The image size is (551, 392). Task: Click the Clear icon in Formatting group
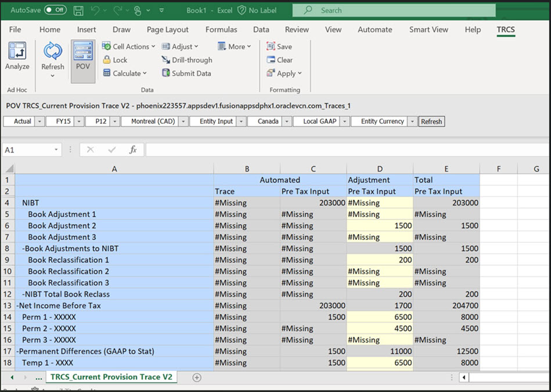click(280, 60)
